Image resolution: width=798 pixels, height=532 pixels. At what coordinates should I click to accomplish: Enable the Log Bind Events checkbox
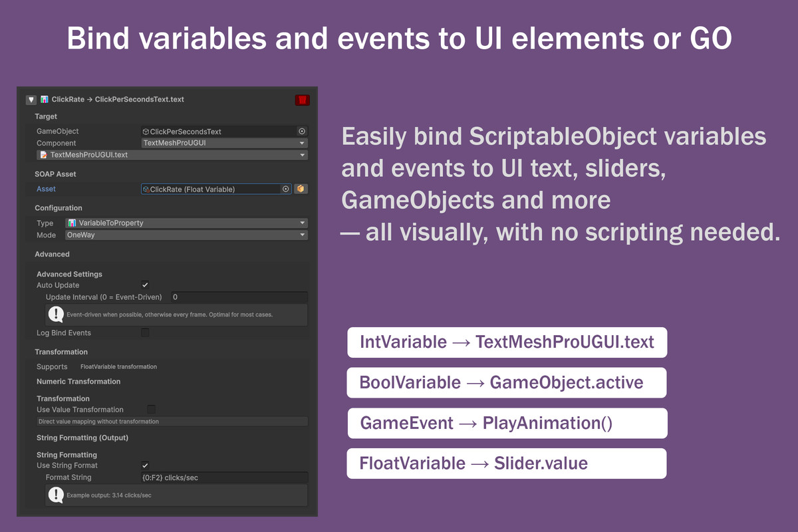pyautogui.click(x=145, y=332)
